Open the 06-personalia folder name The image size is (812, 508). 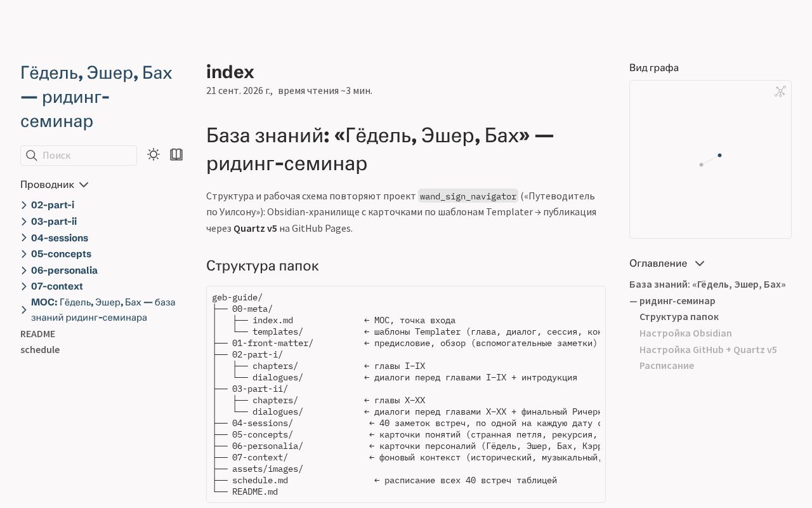(x=64, y=271)
